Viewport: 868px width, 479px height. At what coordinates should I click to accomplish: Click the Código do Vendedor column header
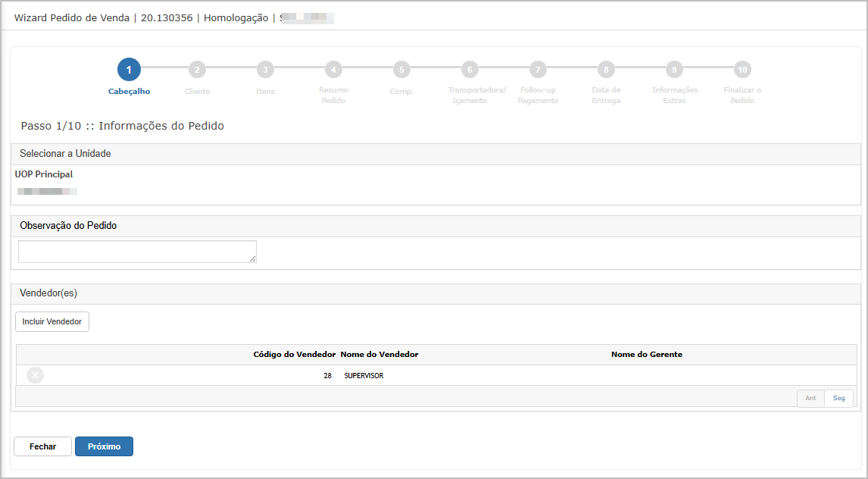[294, 355]
